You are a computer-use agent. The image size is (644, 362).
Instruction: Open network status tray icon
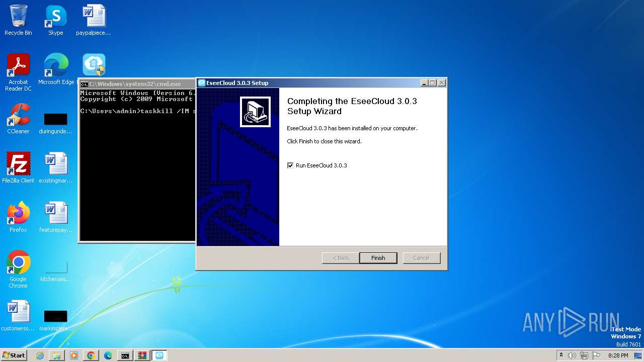click(584, 355)
